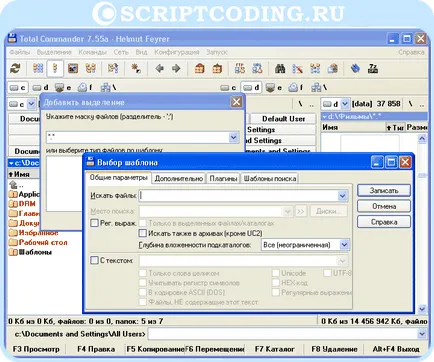
Task: Click the Записать button
Action: [384, 190]
